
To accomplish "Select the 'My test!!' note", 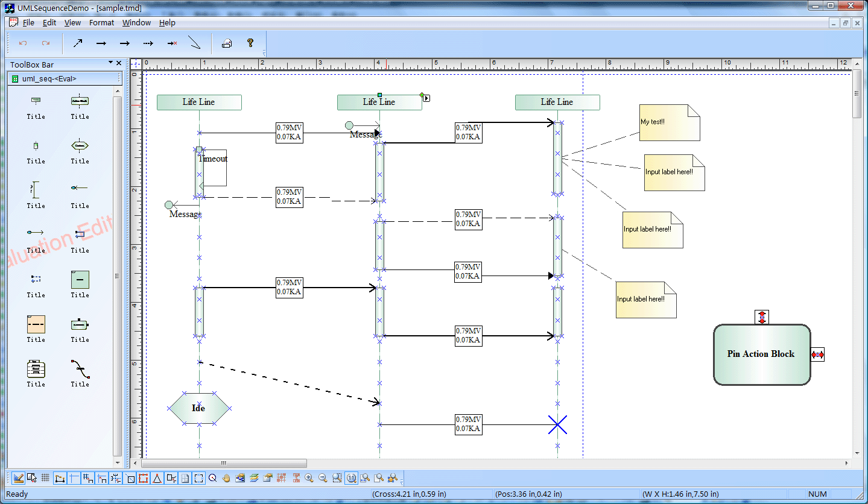I will click(x=669, y=122).
